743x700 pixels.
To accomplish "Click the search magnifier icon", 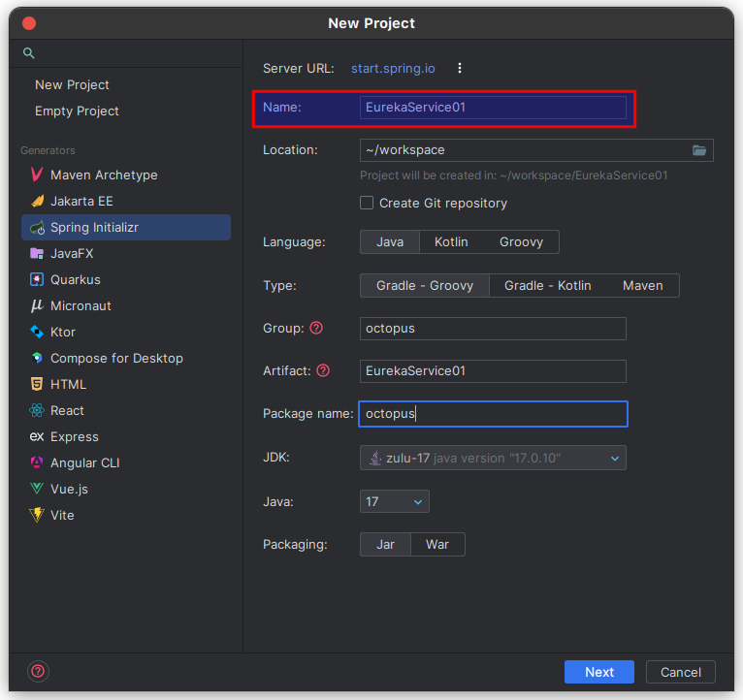I will click(29, 53).
